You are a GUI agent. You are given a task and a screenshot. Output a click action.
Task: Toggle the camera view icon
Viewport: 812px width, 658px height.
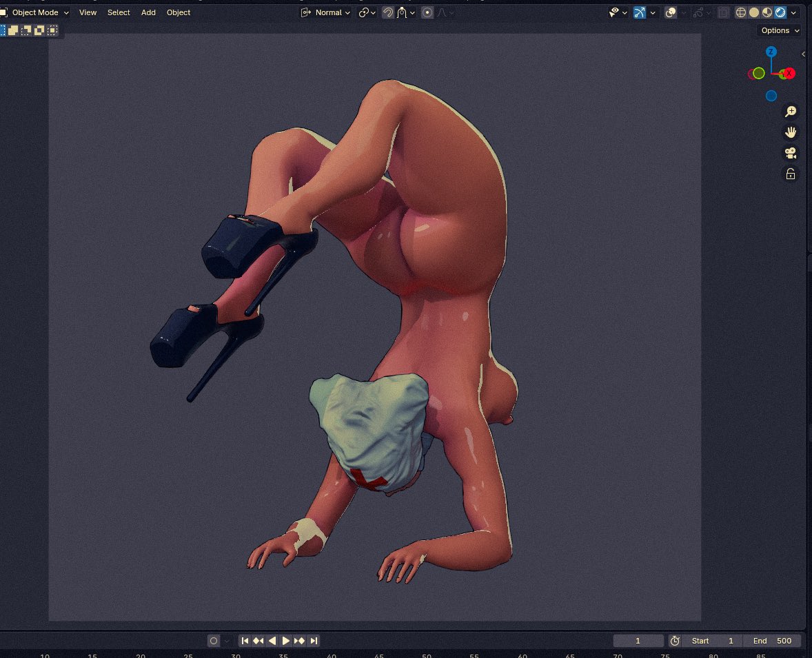[790, 153]
